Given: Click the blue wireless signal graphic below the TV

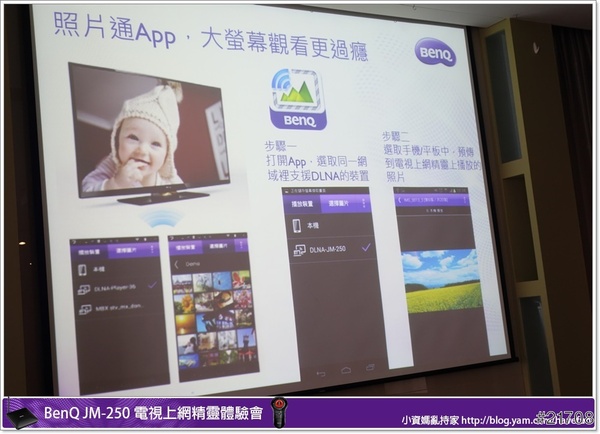Looking at the screenshot, I should (x=161, y=219).
